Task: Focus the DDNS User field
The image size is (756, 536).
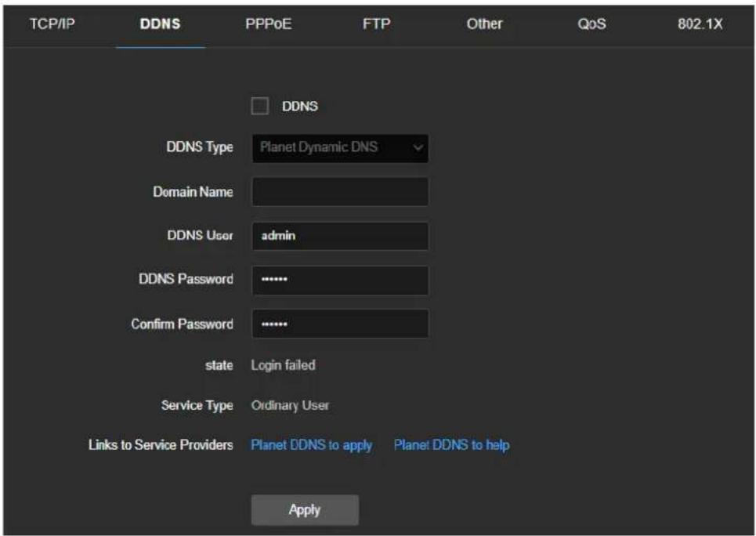Action: pos(340,236)
